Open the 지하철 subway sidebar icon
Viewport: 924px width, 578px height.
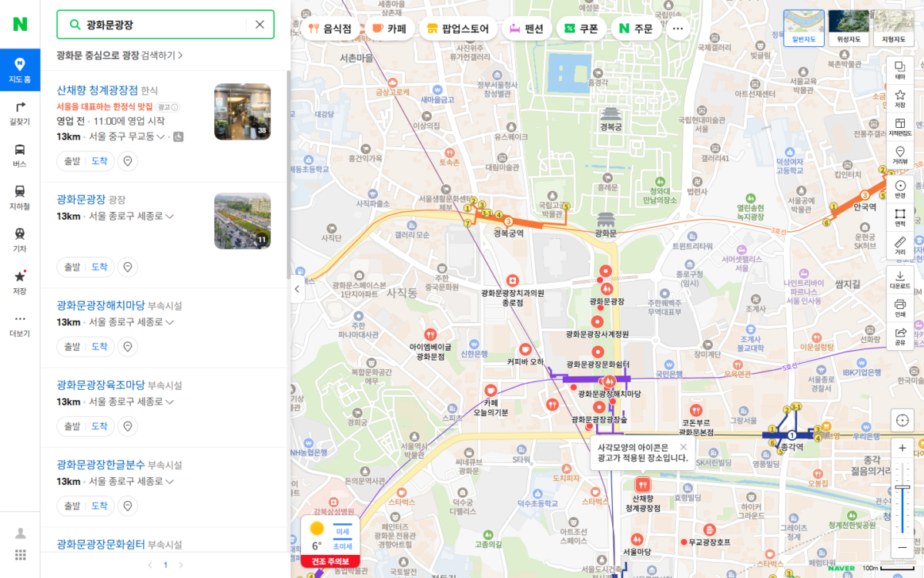20,197
